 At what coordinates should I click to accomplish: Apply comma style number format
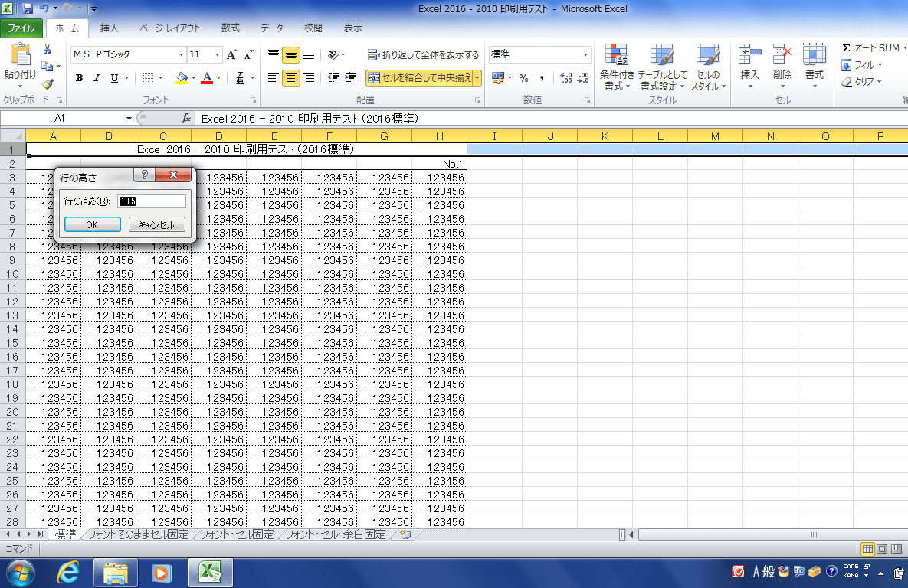tap(542, 77)
